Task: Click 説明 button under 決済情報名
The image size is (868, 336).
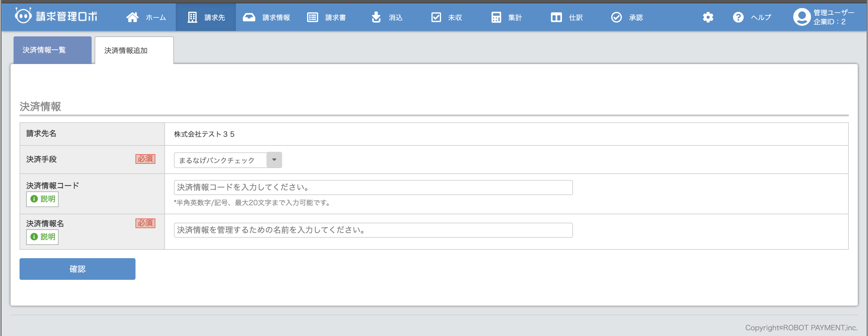Action: tap(42, 237)
